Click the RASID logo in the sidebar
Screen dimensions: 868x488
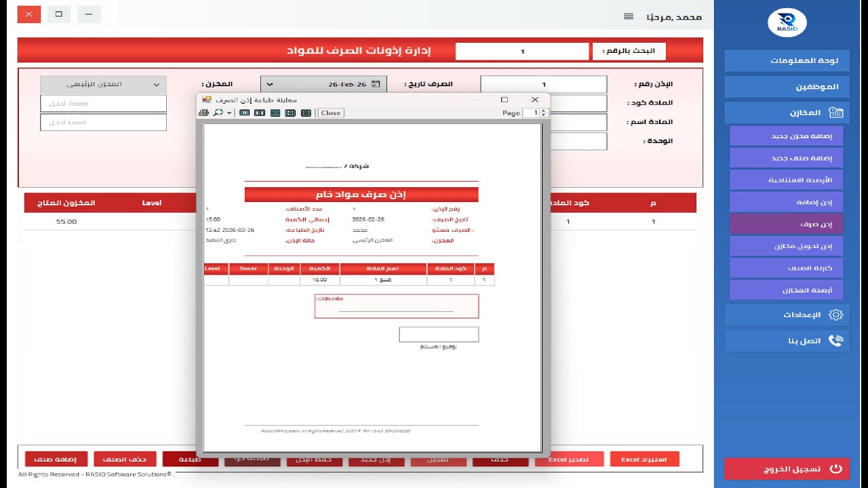pyautogui.click(x=787, y=23)
